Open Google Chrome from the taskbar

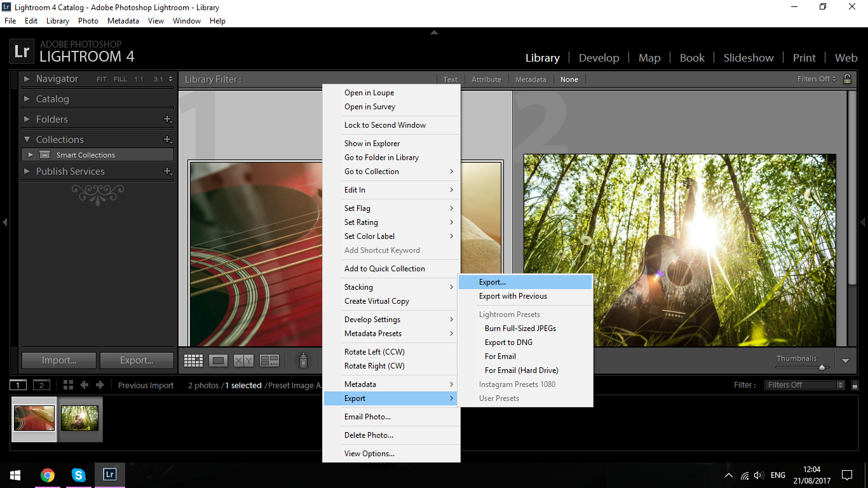pos(48,475)
